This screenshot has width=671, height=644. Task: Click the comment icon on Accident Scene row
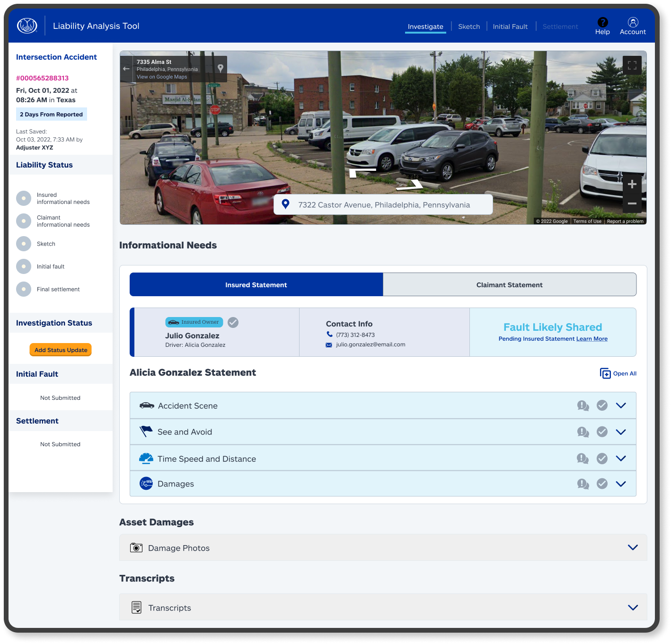click(x=583, y=406)
